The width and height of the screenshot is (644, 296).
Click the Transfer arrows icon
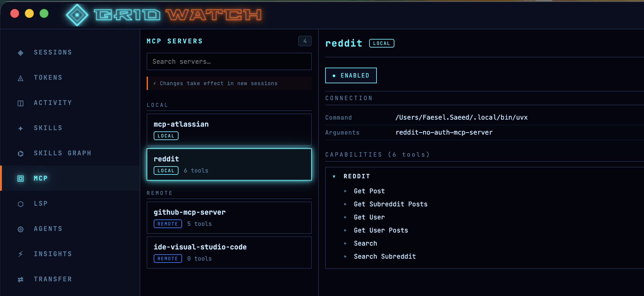coord(20,279)
